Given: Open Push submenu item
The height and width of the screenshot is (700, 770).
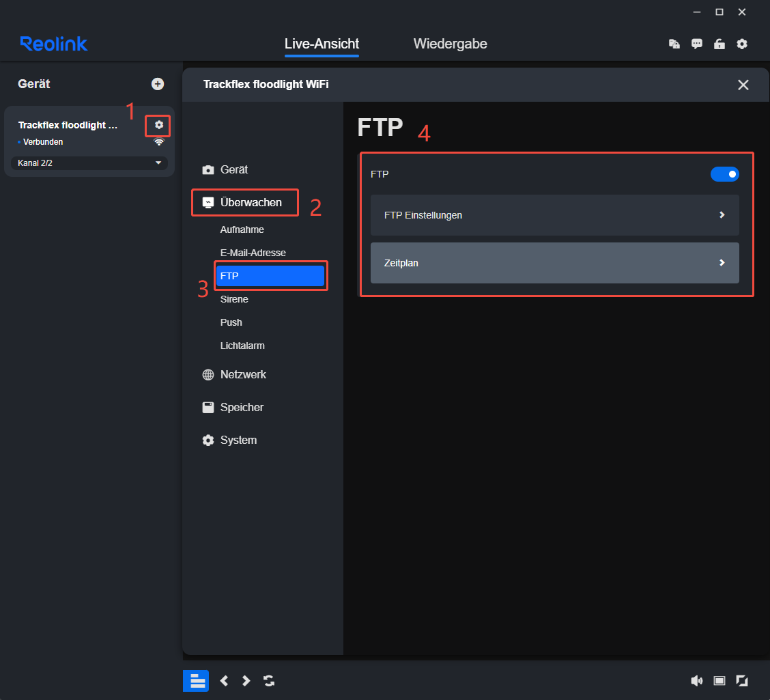Looking at the screenshot, I should (x=231, y=322).
